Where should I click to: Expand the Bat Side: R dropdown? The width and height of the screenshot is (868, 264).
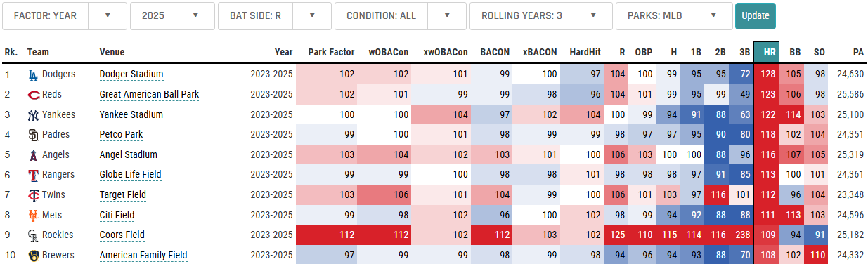click(x=275, y=15)
